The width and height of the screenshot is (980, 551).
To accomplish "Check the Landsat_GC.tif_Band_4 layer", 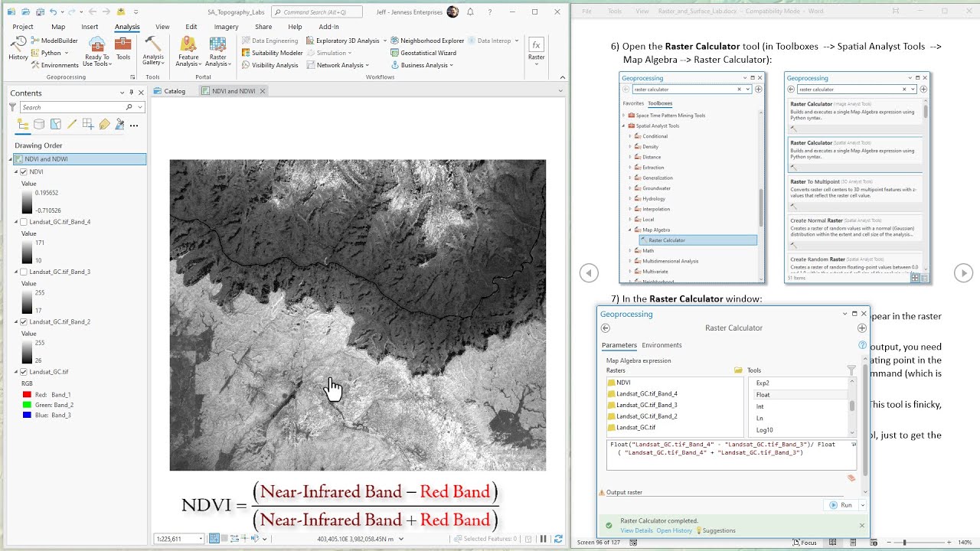I will [x=23, y=222].
